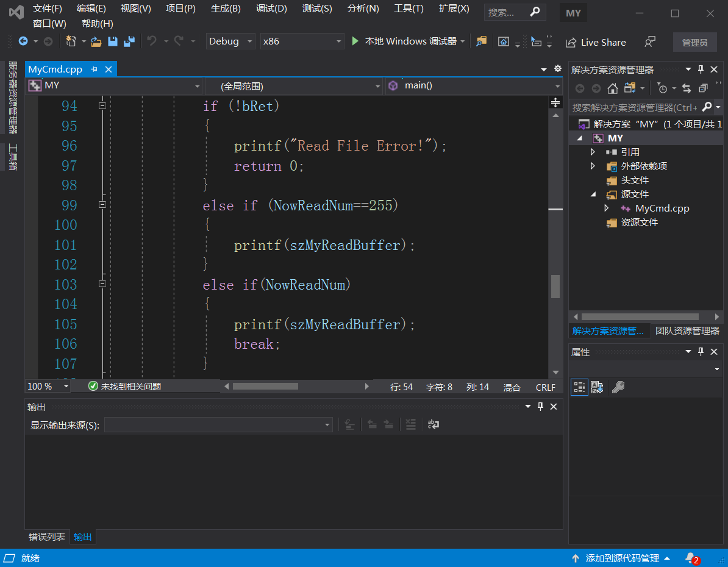This screenshot has width=728, height=567.
Task: Click the 管理员 button
Action: pyautogui.click(x=694, y=42)
